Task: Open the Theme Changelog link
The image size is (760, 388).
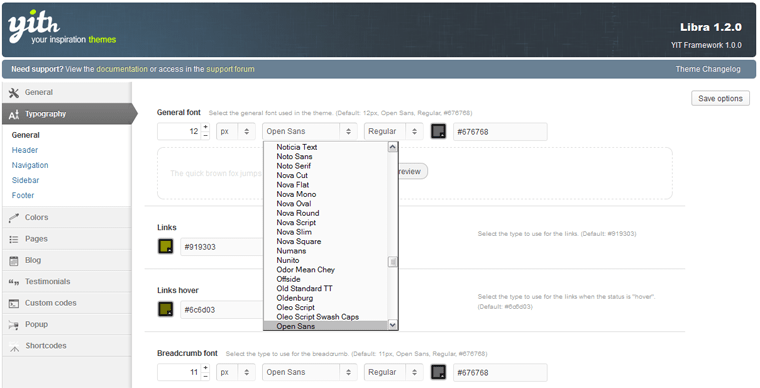Action: [x=708, y=69]
